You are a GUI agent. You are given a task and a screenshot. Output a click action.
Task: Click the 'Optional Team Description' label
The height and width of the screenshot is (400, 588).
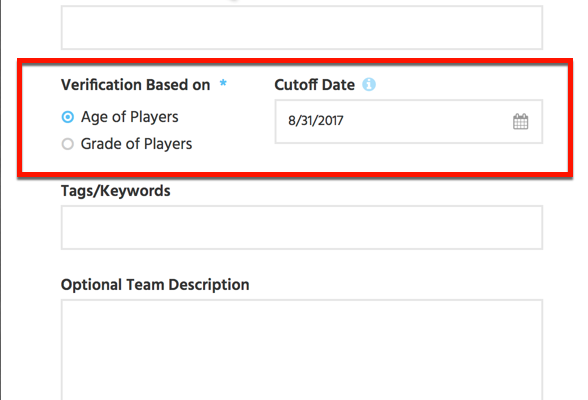[155, 285]
